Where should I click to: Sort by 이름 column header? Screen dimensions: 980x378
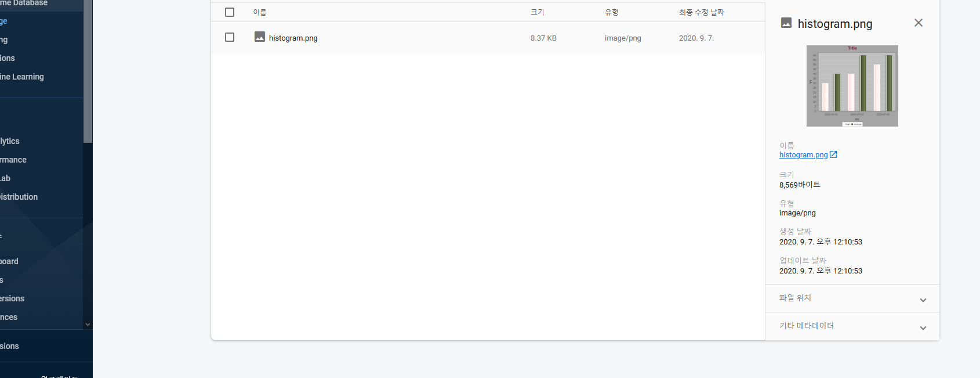(260, 12)
